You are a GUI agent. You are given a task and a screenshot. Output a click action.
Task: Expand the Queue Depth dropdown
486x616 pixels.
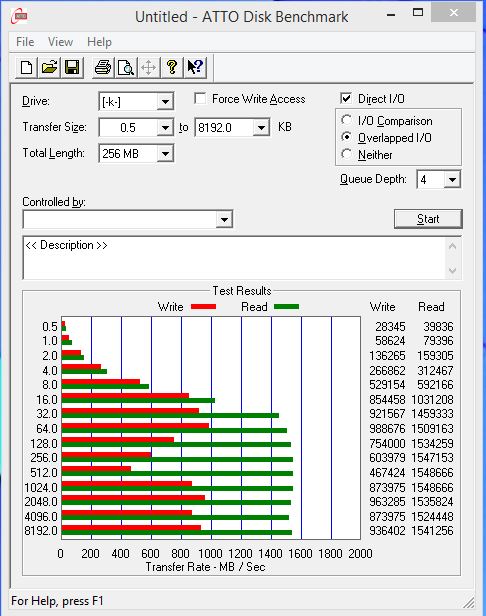(452, 180)
